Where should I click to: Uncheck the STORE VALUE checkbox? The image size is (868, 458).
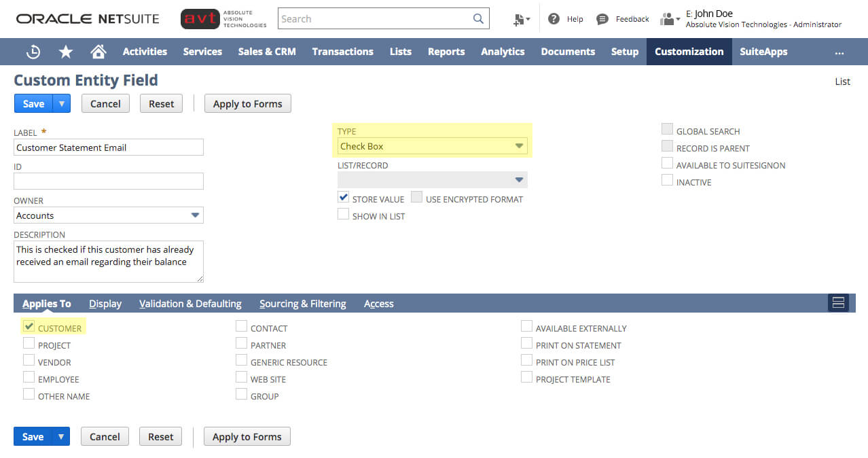click(343, 198)
